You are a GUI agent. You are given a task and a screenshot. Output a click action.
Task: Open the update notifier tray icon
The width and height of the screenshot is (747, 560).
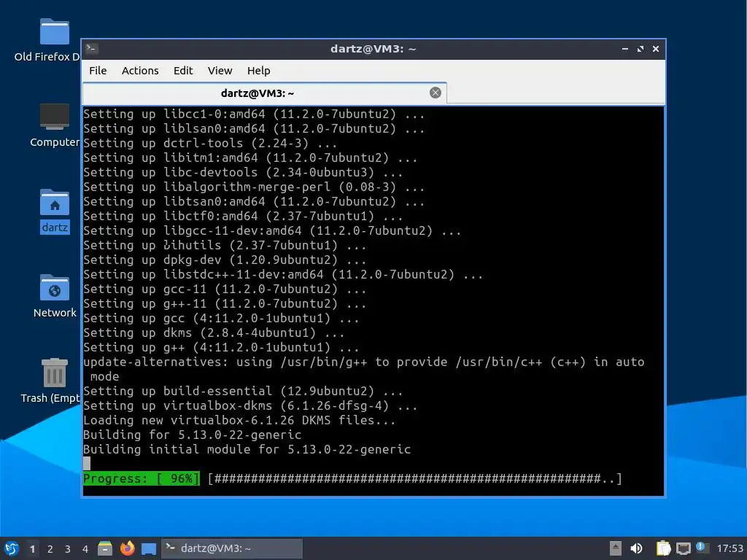[703, 548]
